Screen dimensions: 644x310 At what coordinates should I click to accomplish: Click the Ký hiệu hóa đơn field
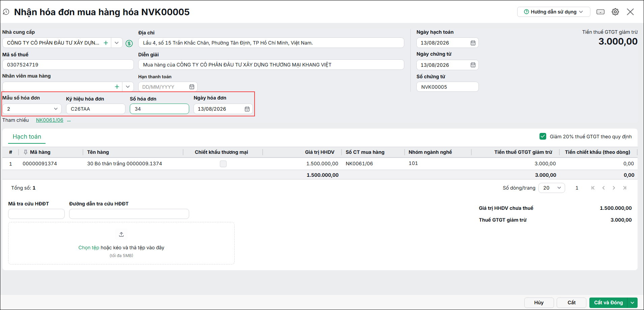96,109
